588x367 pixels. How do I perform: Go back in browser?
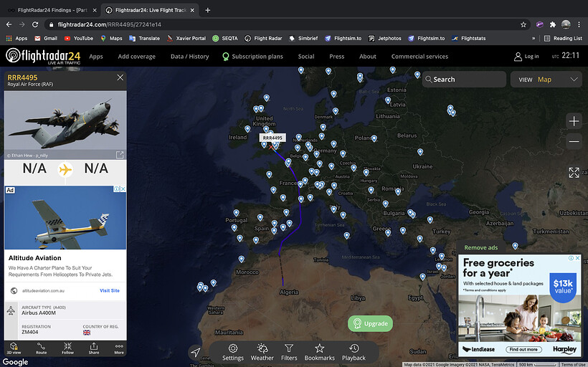tap(9, 24)
